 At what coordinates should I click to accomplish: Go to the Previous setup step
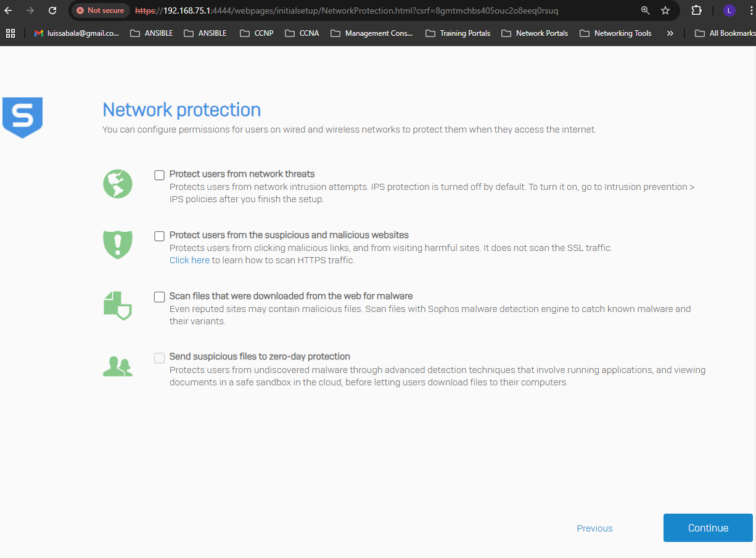(x=594, y=528)
